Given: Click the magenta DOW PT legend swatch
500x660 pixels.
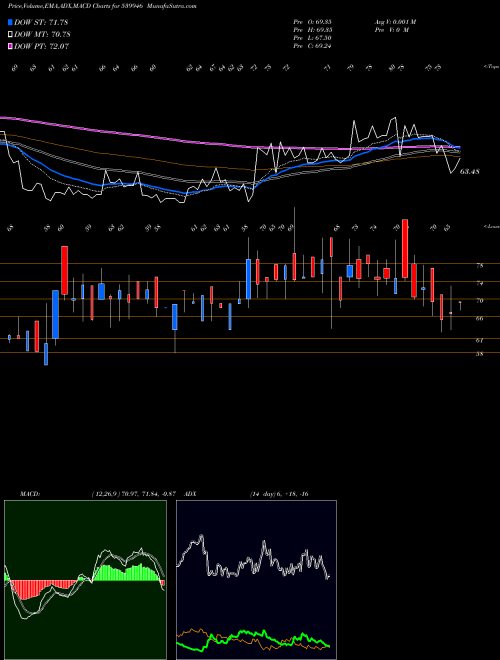Looking at the screenshot, I should 10,46.
